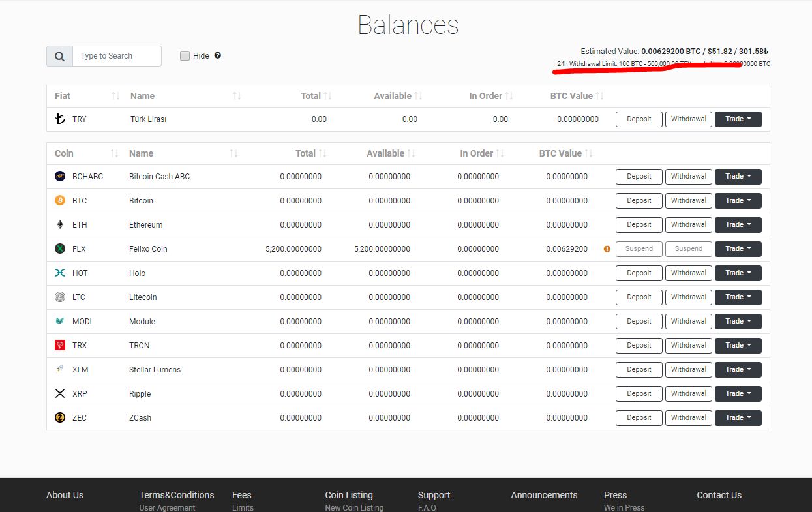
Task: Open the Hide help question-mark icon
Action: coord(217,55)
